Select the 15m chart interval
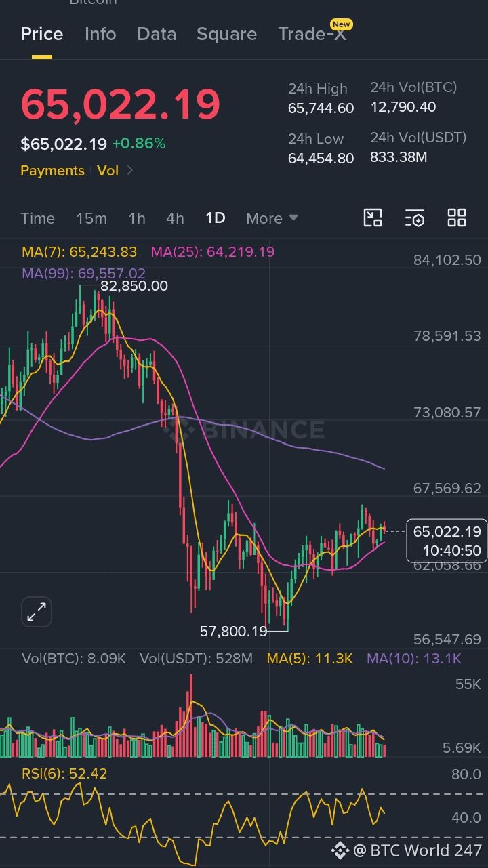This screenshot has width=488, height=868. click(91, 218)
